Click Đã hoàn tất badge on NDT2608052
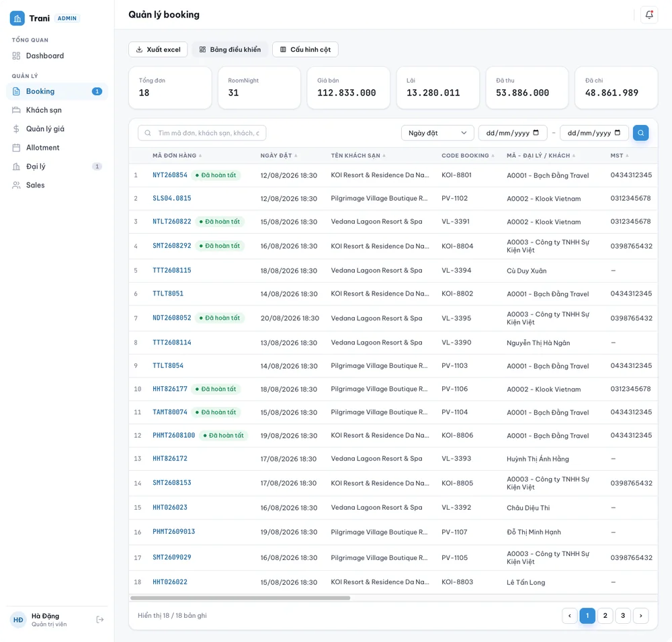Viewport: 672px width, 642px height. [220, 318]
